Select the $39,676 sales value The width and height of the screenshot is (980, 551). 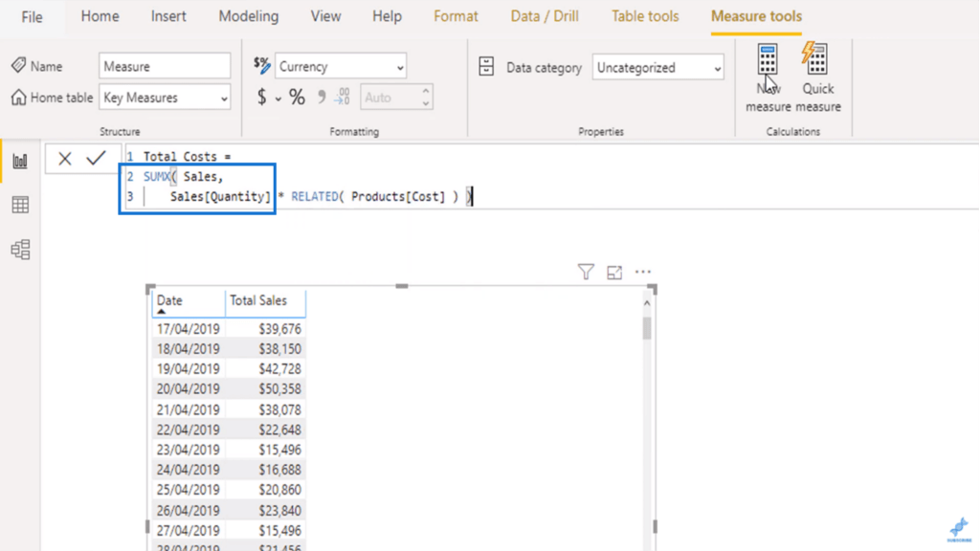[x=280, y=329]
